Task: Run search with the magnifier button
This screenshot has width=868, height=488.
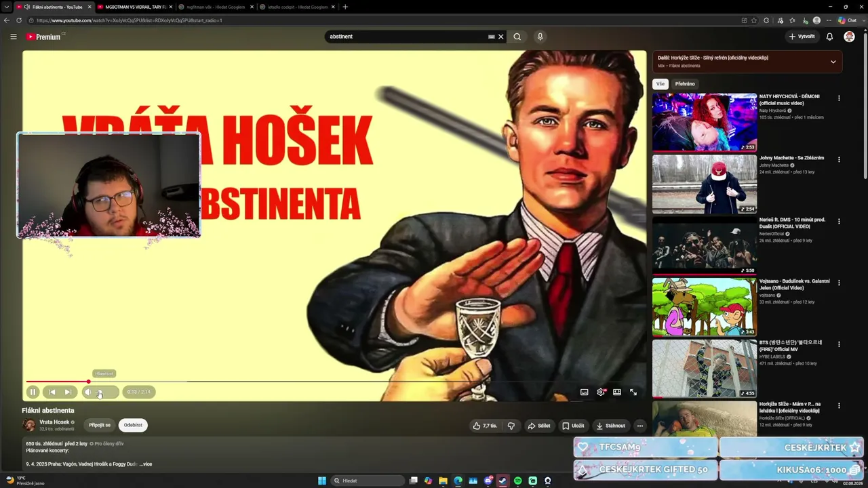Action: coord(517,37)
